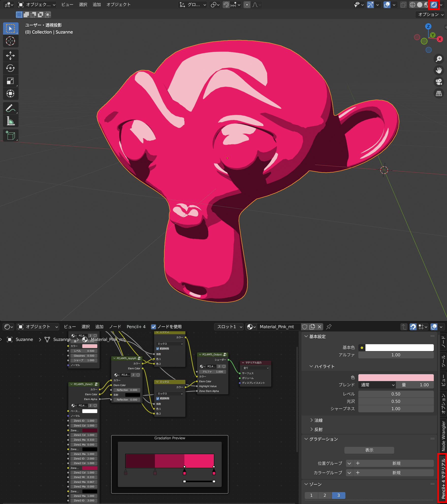Toggle 3D viewport overlays button
447x504 pixels.
[387, 5]
